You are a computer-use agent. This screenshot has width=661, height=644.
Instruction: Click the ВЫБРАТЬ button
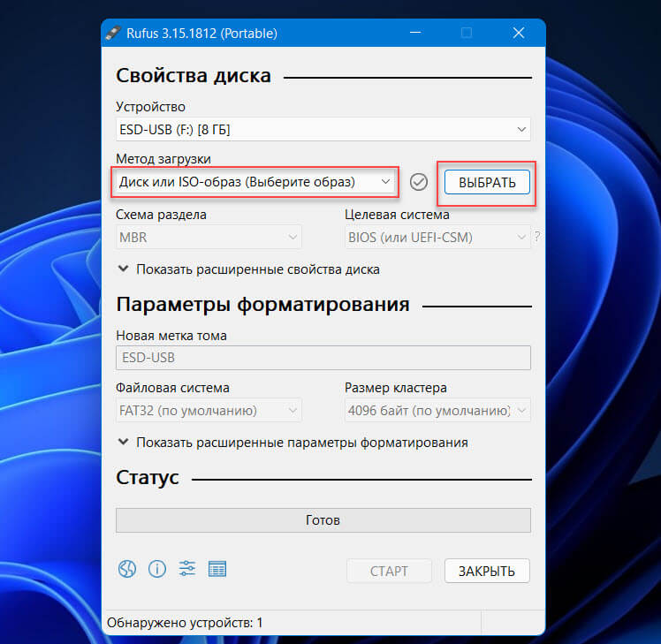point(487,183)
